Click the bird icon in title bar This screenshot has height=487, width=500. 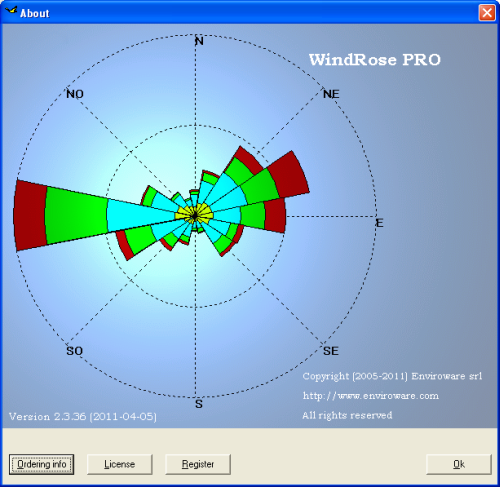point(11,11)
